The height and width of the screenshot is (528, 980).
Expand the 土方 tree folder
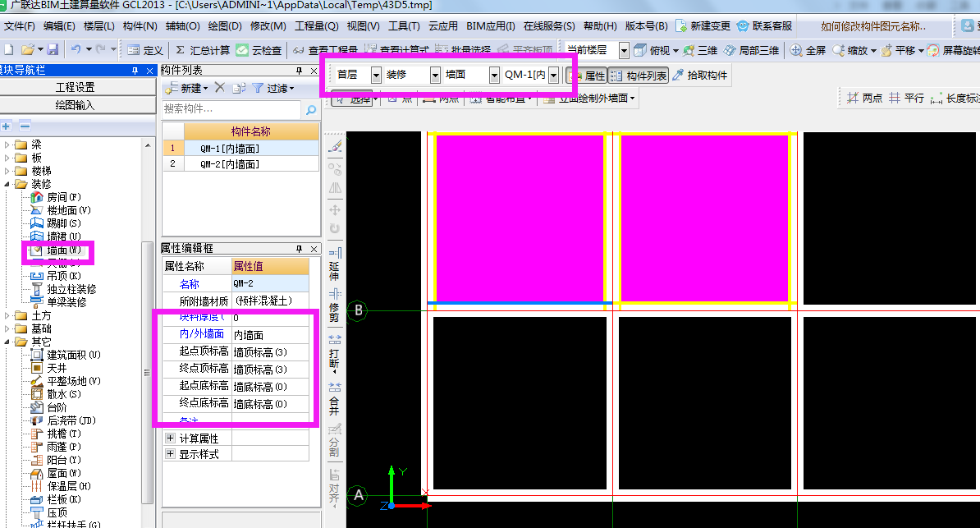(7, 315)
